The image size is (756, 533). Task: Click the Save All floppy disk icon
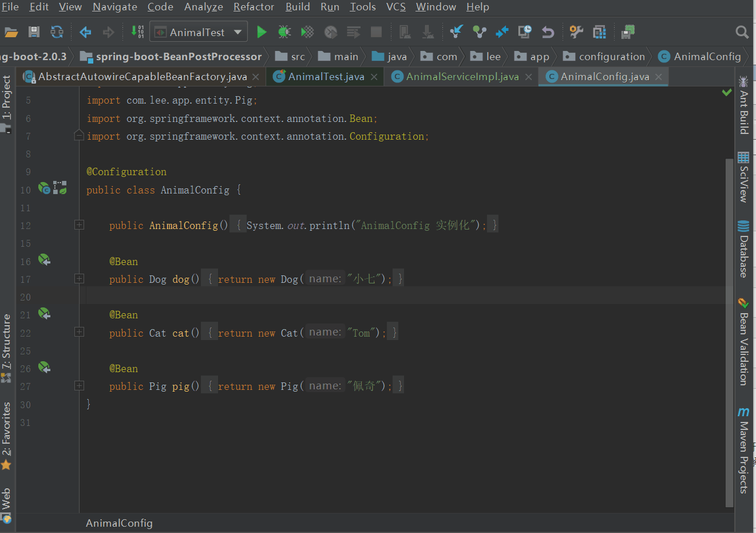34,32
